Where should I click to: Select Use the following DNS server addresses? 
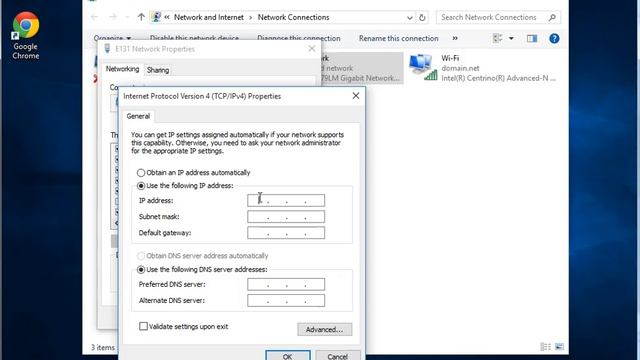click(141, 269)
